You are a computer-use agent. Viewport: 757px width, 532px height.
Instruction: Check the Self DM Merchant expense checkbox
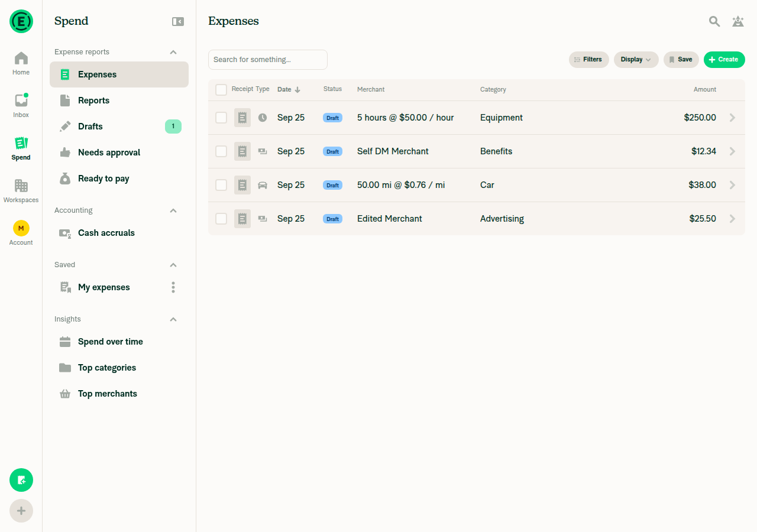pyautogui.click(x=221, y=151)
